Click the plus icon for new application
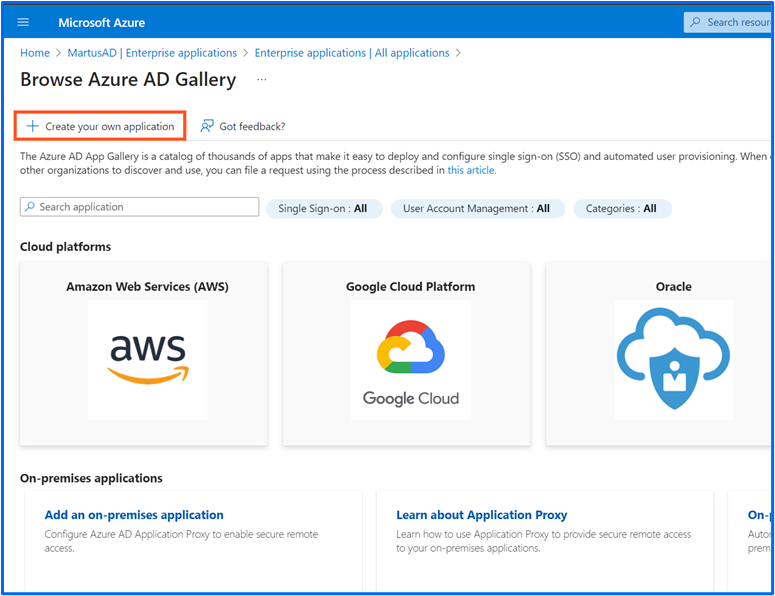The width and height of the screenshot is (775, 596). click(32, 126)
